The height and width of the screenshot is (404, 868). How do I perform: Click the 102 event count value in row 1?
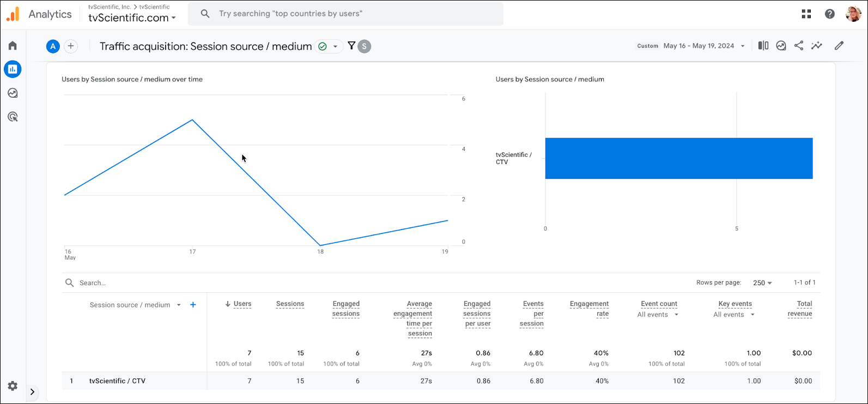(x=679, y=381)
